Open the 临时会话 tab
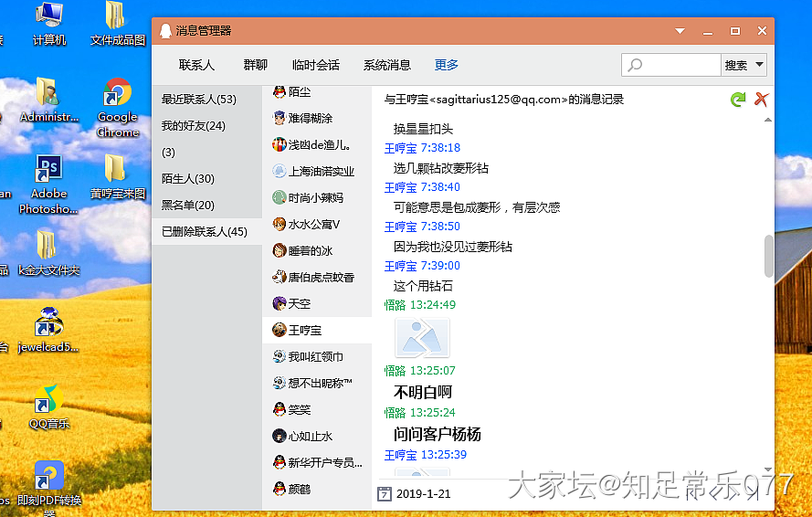Viewport: 812px width, 517px height. pyautogui.click(x=316, y=65)
